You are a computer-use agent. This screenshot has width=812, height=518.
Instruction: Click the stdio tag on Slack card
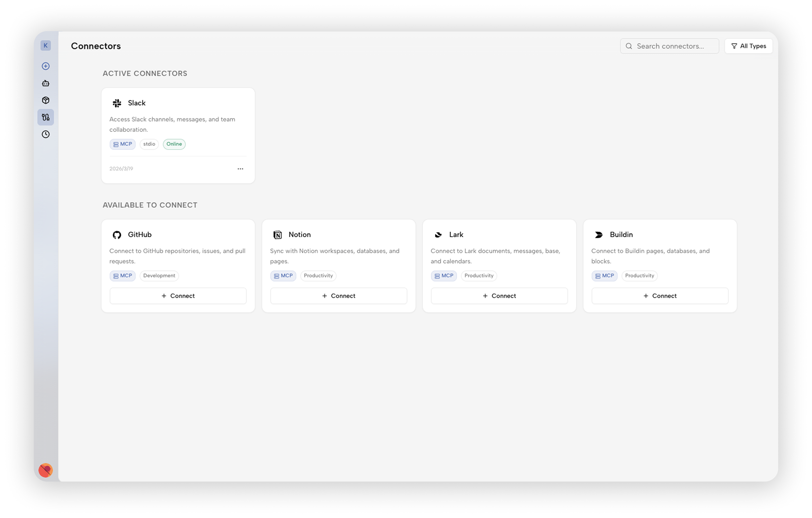[149, 144]
